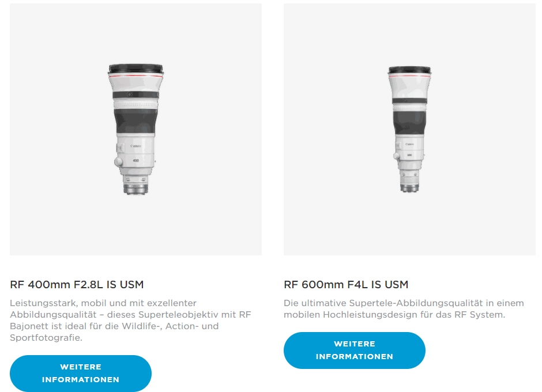Screen dimensions: 542x392
Task: Click the Leistungsstark description of the 400mm lens
Action: [130, 320]
